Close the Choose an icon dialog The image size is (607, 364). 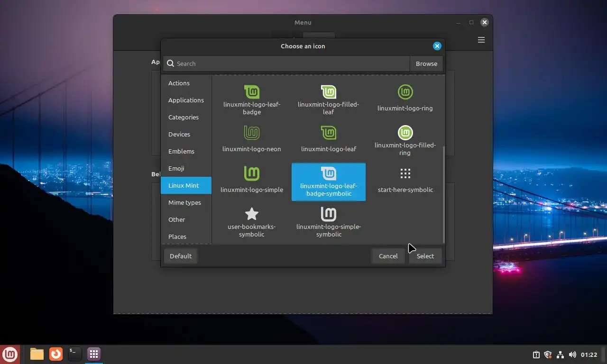pyautogui.click(x=437, y=46)
